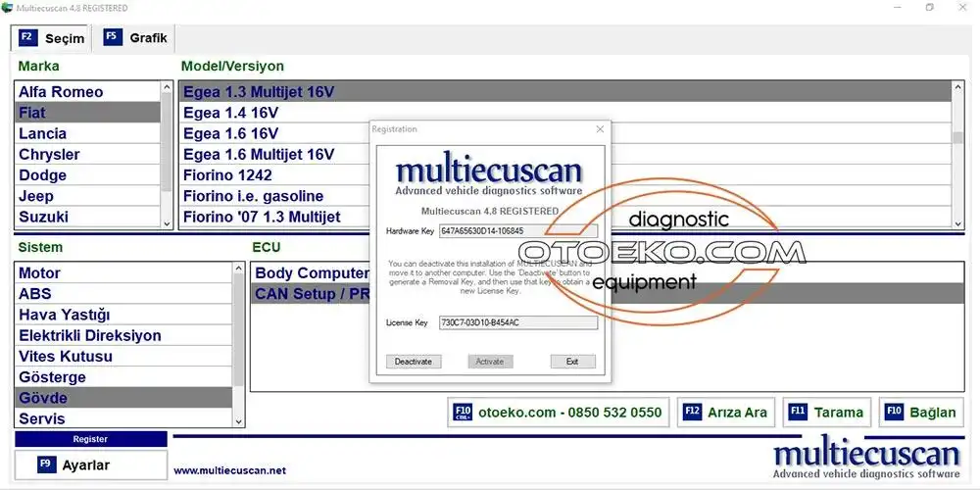Screen dimensions: 980x490
Task: Pick Chrysler brand
Action: pos(87,155)
